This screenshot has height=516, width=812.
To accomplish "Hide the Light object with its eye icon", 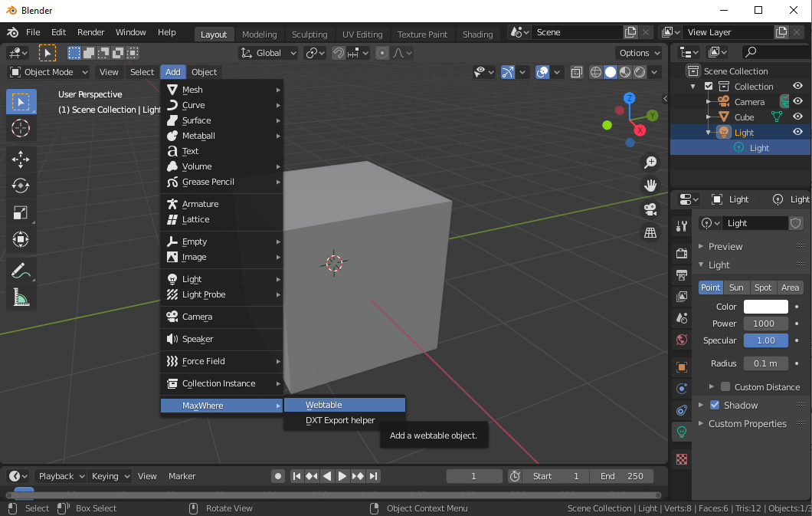I will pyautogui.click(x=797, y=132).
